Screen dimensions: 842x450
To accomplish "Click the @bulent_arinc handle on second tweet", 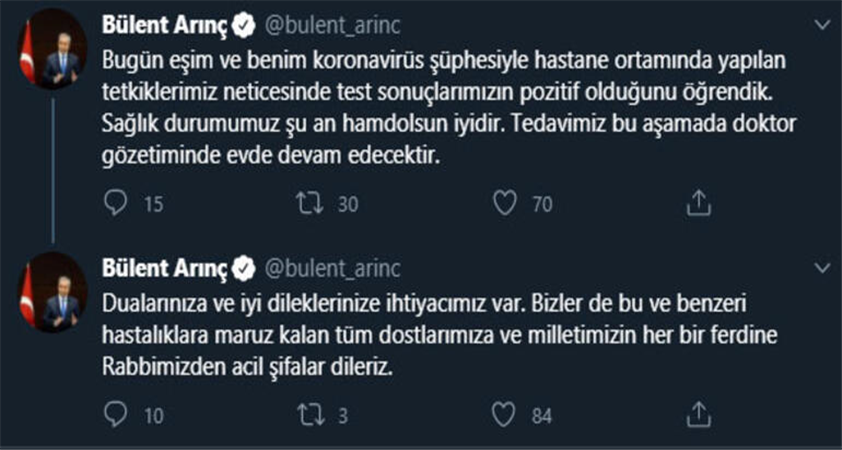I will [320, 268].
